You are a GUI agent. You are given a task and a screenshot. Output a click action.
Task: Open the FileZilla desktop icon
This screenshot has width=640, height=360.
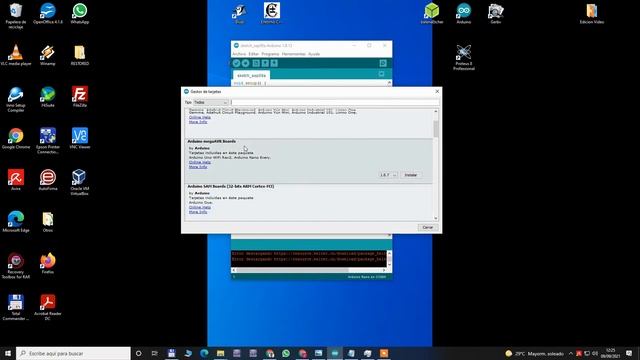tap(80, 97)
